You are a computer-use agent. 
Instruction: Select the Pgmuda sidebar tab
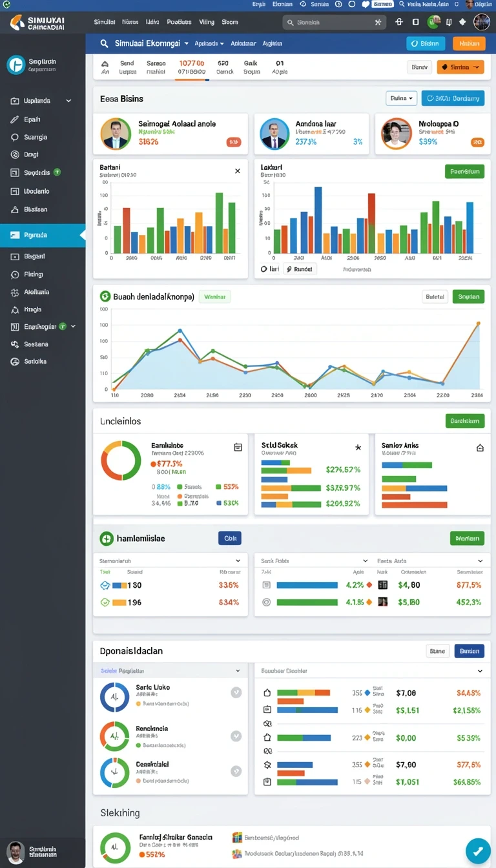(43, 235)
